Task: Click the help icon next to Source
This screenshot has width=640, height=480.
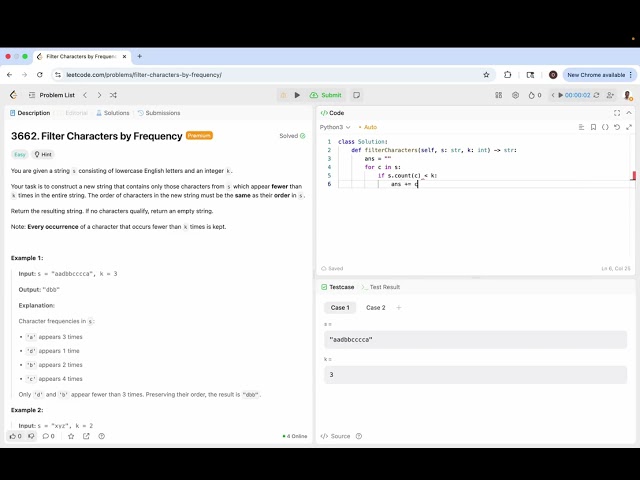Action: [x=359, y=436]
